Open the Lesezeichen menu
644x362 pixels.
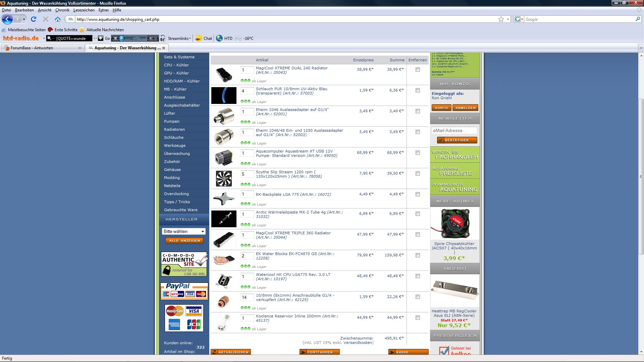pos(84,10)
